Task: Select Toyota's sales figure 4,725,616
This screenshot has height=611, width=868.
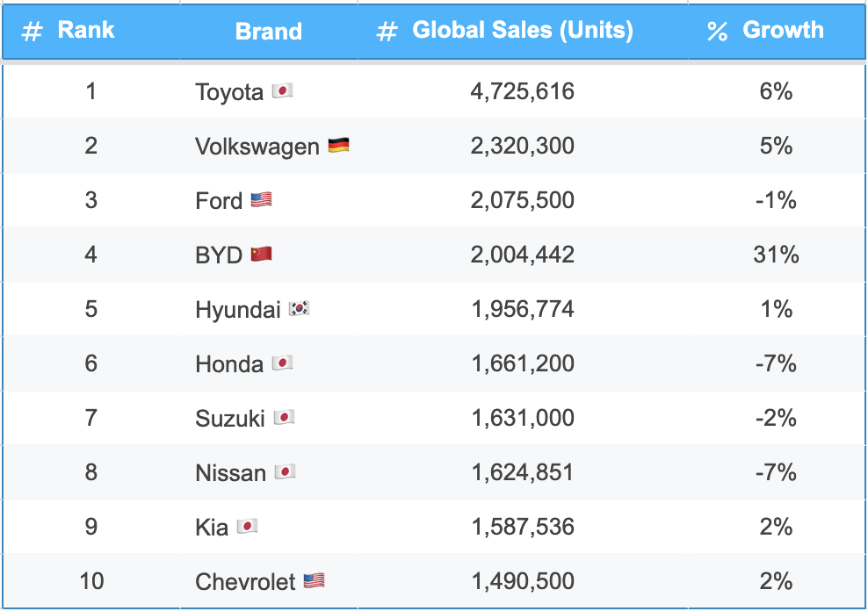Action: [523, 91]
